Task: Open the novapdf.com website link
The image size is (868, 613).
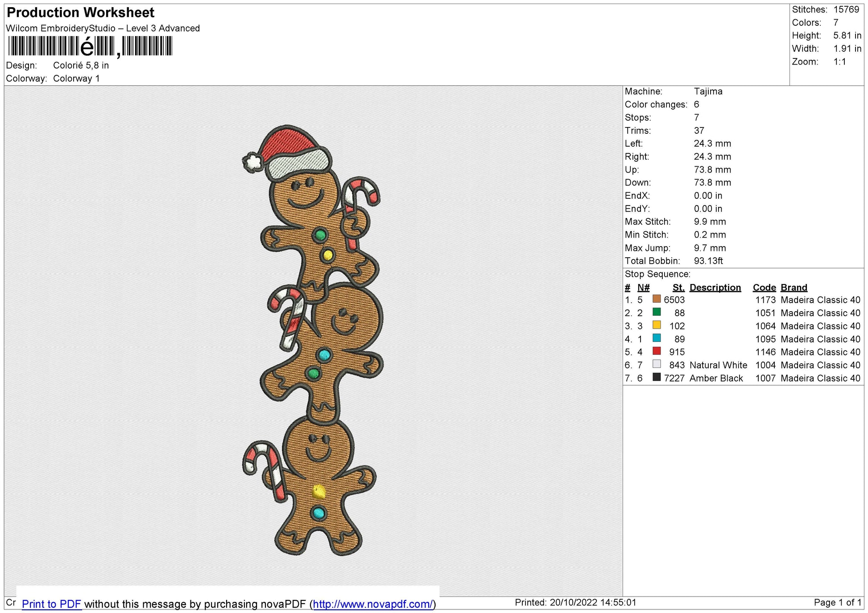Action: [372, 604]
